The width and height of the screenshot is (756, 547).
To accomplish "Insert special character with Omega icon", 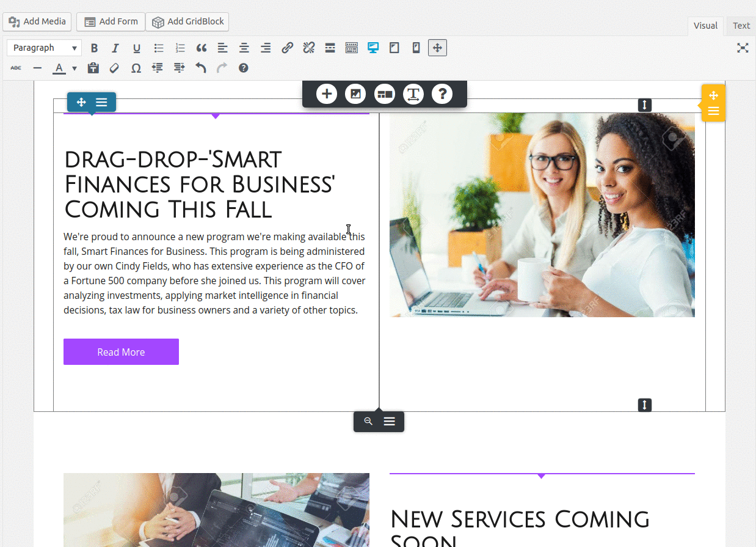I will pos(136,68).
